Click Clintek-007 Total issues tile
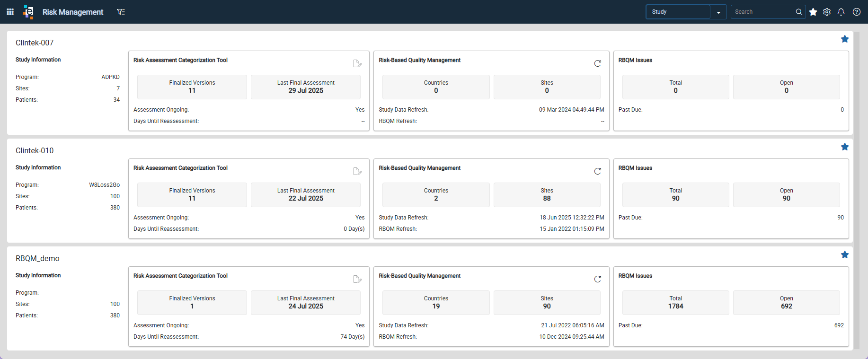Viewport: 868px width, 359px height. [x=676, y=87]
